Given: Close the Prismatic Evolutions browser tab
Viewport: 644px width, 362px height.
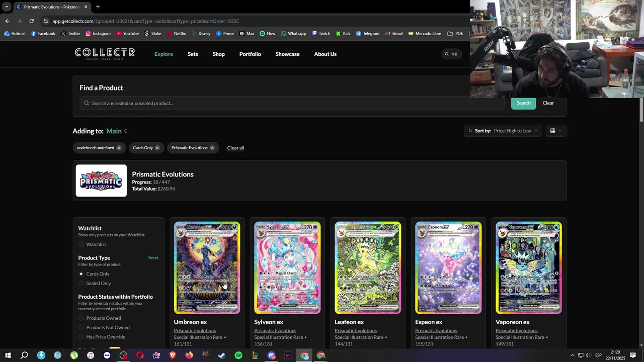Looking at the screenshot, I should pyautogui.click(x=86, y=7).
